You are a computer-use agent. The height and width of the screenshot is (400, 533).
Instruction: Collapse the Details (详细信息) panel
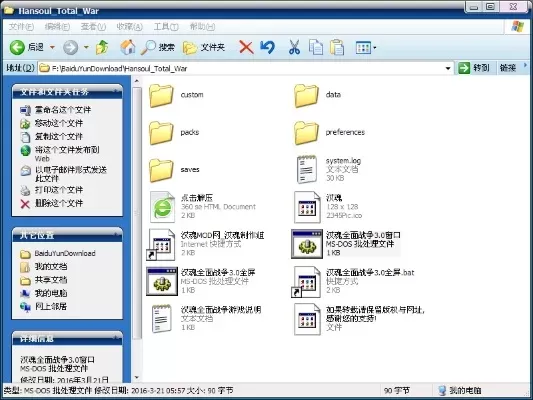[116, 338]
